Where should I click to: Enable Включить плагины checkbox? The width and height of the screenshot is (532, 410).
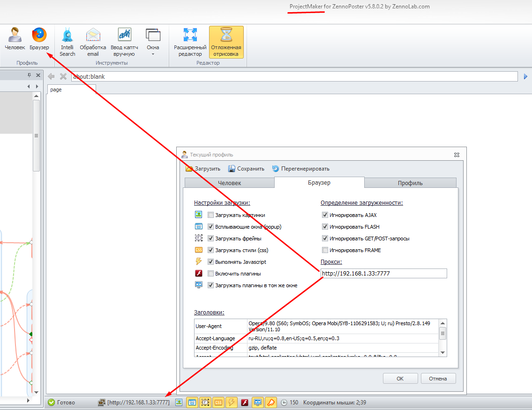click(211, 274)
